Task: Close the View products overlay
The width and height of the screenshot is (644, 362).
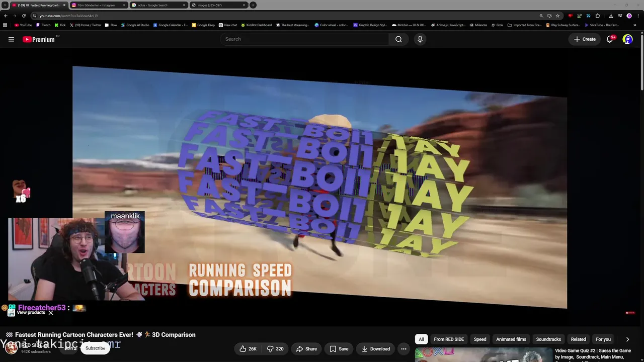Action: coord(51,313)
